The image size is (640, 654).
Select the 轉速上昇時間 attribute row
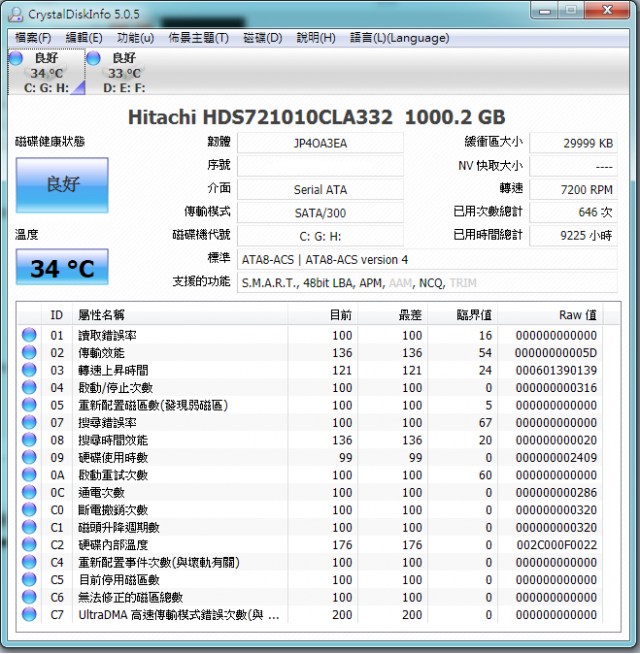click(310, 370)
